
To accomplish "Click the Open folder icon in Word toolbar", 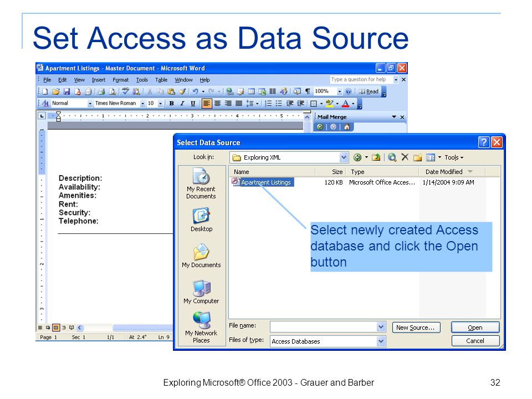I will click(x=56, y=91).
